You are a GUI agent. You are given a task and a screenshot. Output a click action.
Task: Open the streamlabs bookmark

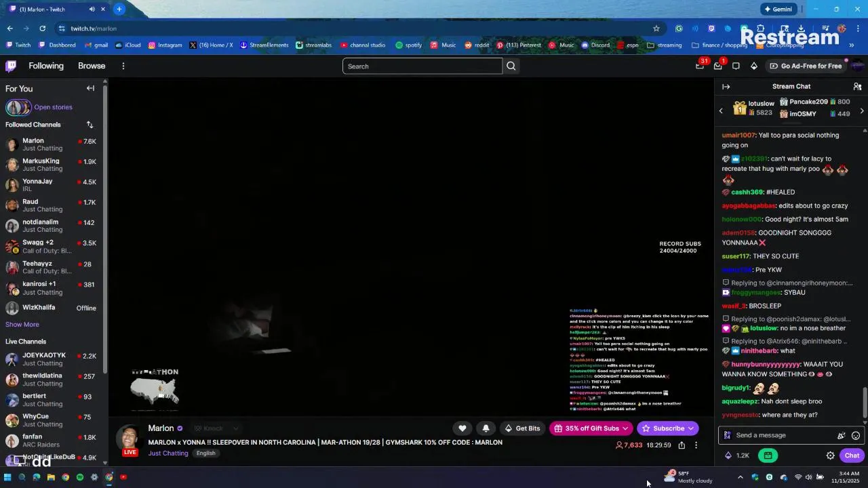click(x=313, y=45)
